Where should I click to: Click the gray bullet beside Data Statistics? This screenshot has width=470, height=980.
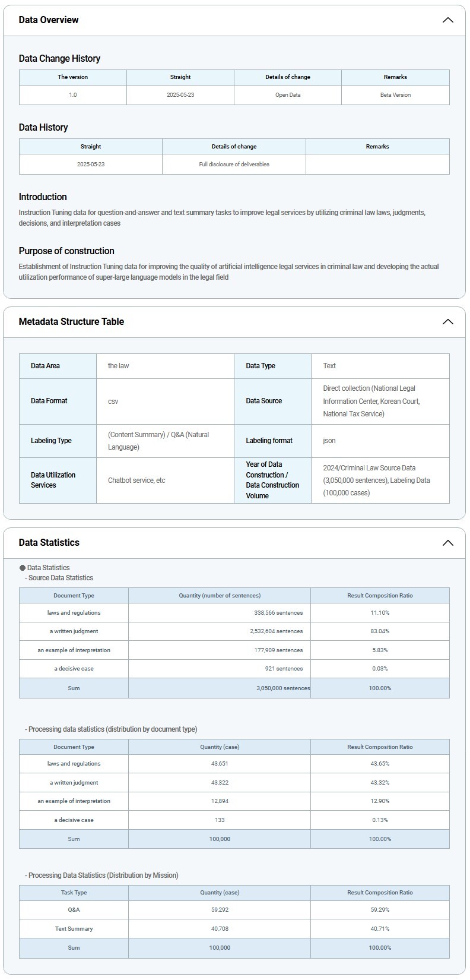(23, 568)
